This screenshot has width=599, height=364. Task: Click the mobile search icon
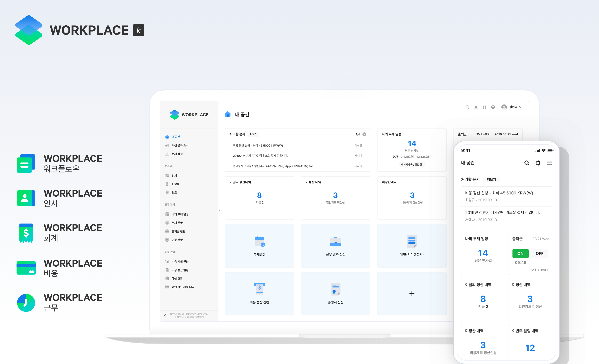click(x=527, y=163)
